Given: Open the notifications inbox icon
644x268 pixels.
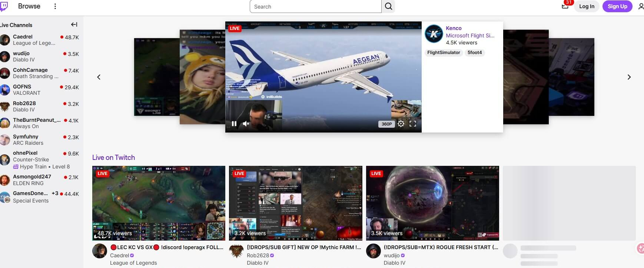Looking at the screenshot, I should pyautogui.click(x=565, y=6).
